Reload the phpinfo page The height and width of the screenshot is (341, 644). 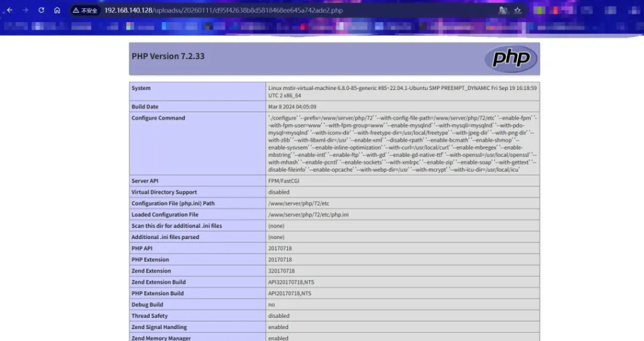(42, 11)
